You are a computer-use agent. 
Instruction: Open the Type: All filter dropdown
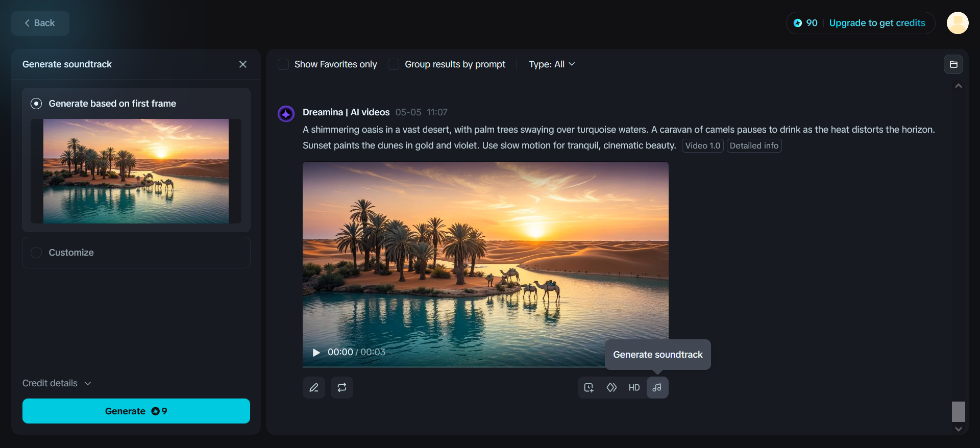(x=552, y=64)
